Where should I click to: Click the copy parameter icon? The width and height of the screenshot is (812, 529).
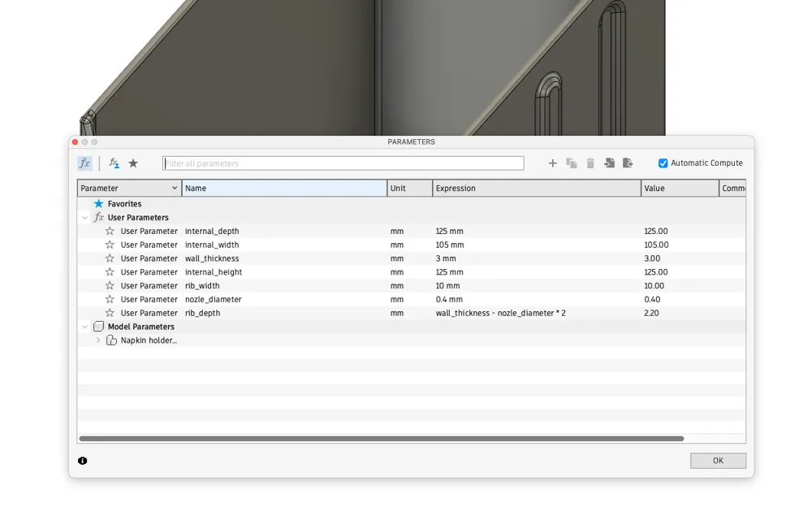(x=571, y=163)
